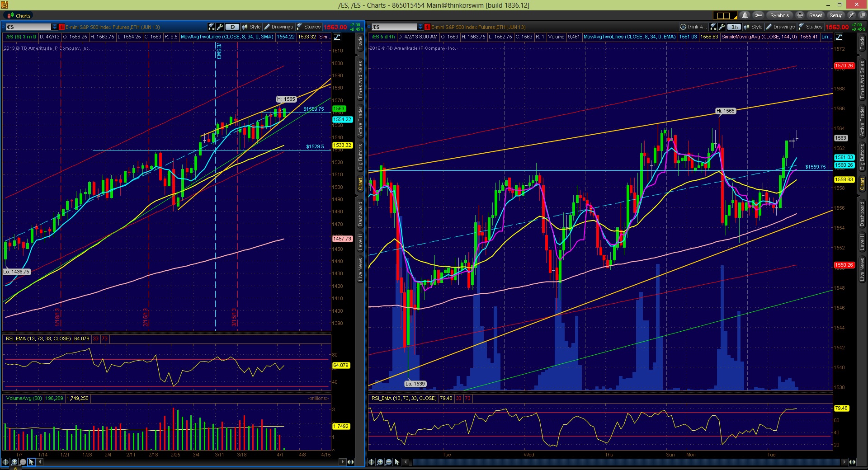Screen dimensions: 868x470
Task: Click the pin icon in top toolbar
Action: click(x=851, y=15)
